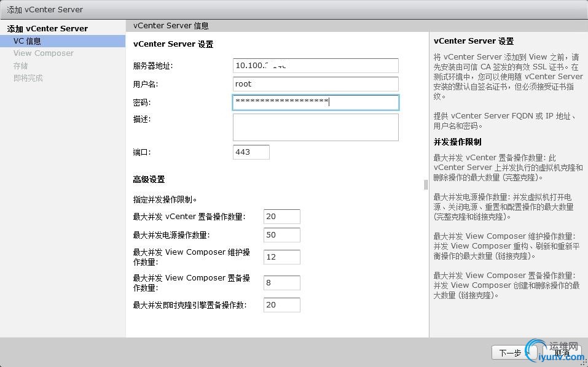Click the vCenter Server 设置 heading above the form
The width and height of the screenshot is (588, 367).
tap(173, 44)
